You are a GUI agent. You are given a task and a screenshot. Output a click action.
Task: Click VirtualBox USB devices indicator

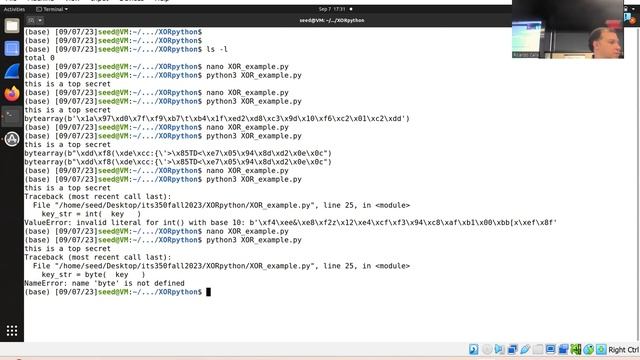tap(525, 349)
